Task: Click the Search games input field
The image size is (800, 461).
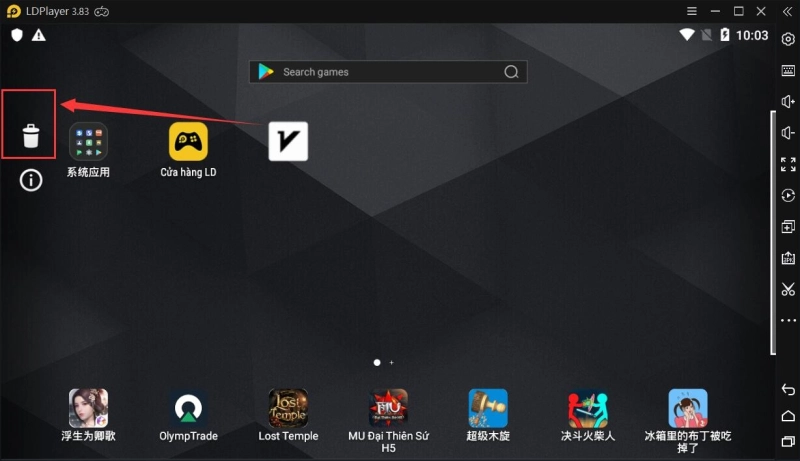Action: 388,72
